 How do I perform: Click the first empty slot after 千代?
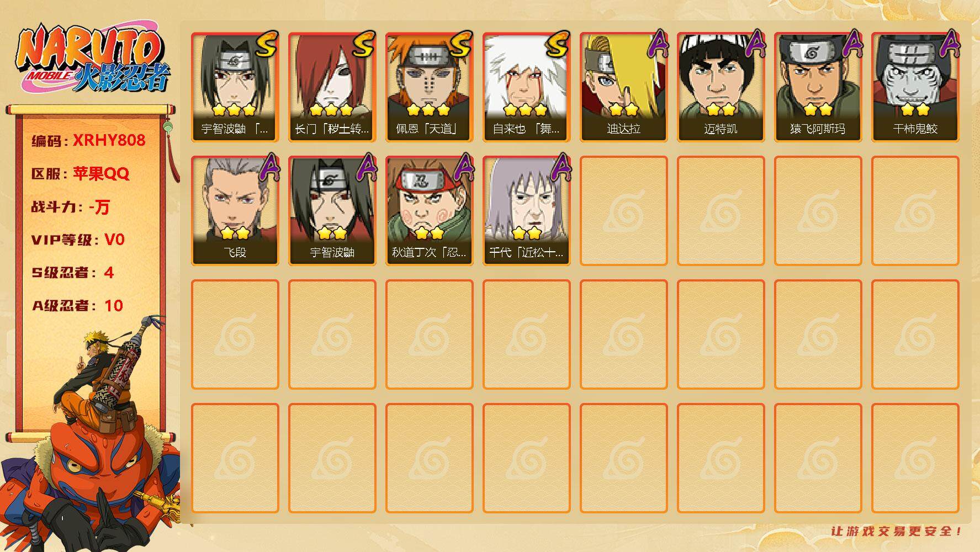(x=623, y=211)
